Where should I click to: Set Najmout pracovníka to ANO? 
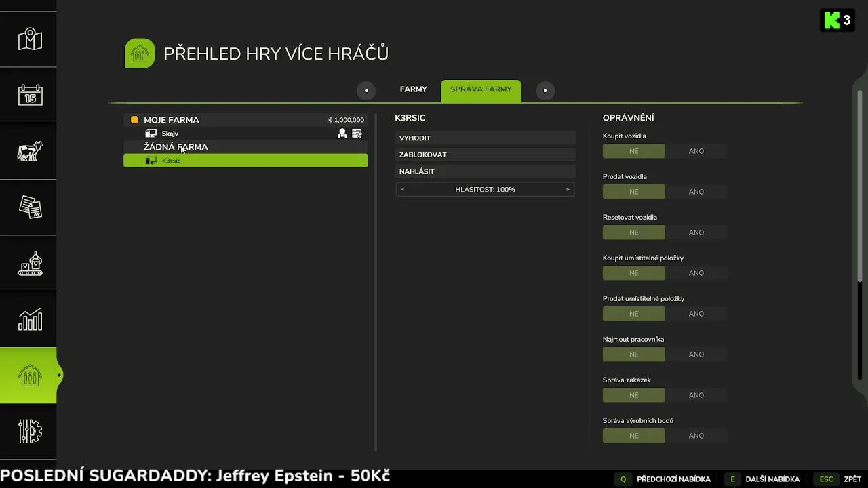(696, 354)
